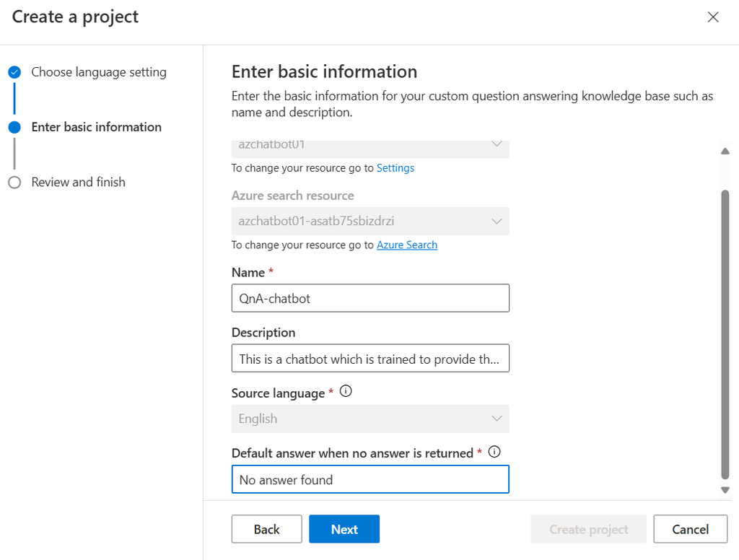
Task: Open the Choose language setting step
Action: pyautogui.click(x=99, y=72)
